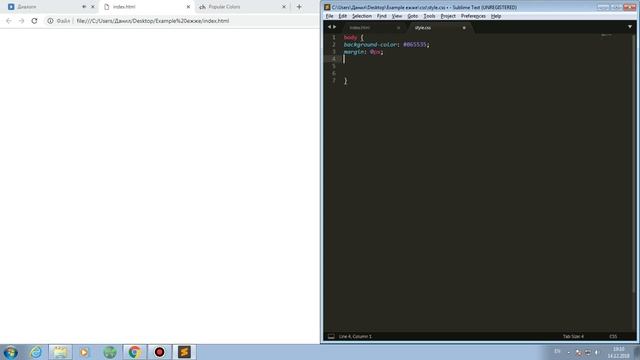Open the Project menu
This screenshot has height=360, width=640.
(x=448, y=16)
